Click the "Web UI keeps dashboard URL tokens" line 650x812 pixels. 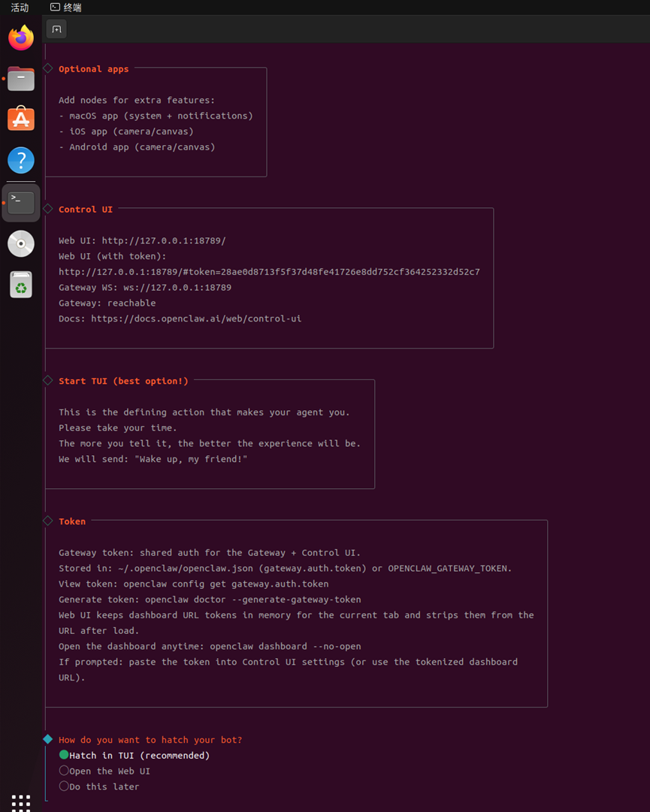(296, 623)
